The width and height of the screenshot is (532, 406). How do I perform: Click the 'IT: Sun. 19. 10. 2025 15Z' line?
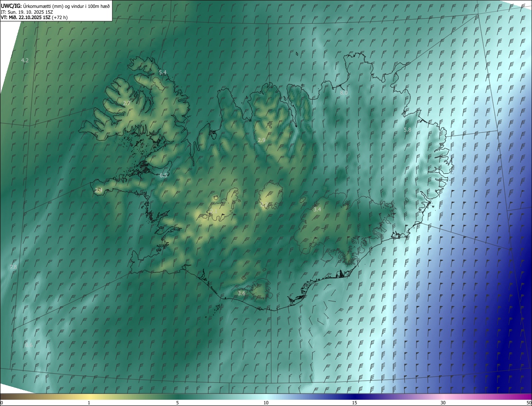coord(27,12)
